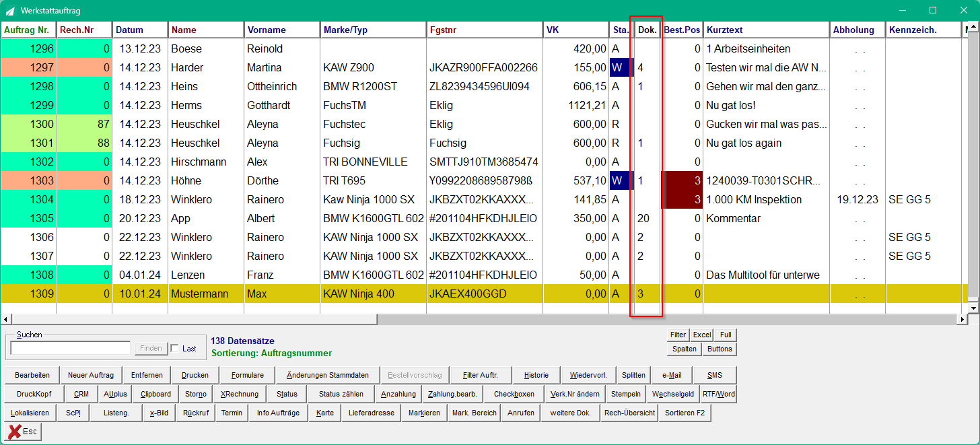
Task: Click the Full button
Action: [x=726, y=335]
